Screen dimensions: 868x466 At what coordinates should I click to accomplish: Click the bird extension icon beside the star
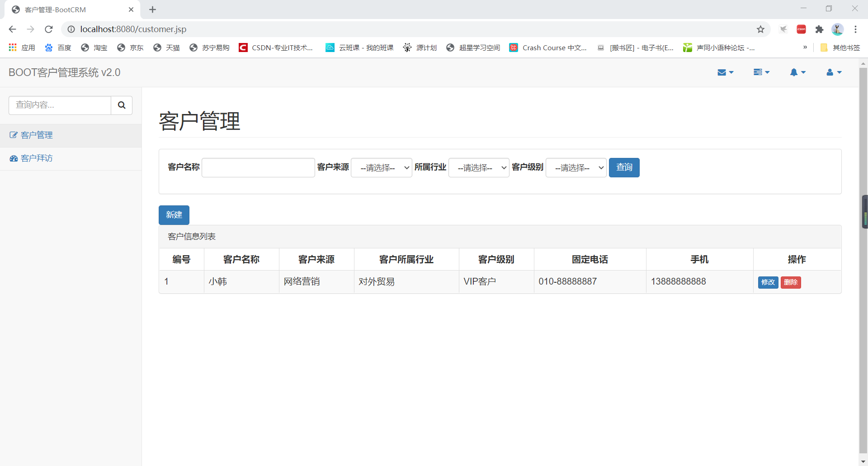tap(783, 29)
